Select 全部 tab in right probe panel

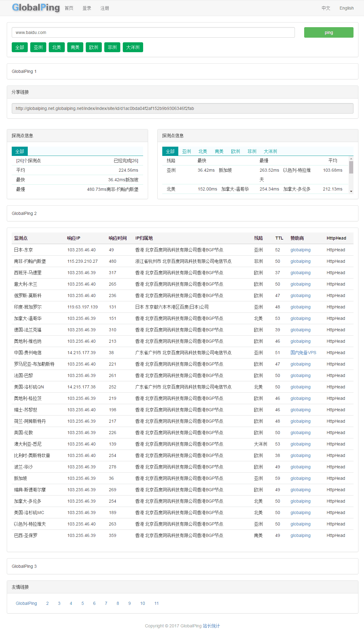pyautogui.click(x=170, y=151)
